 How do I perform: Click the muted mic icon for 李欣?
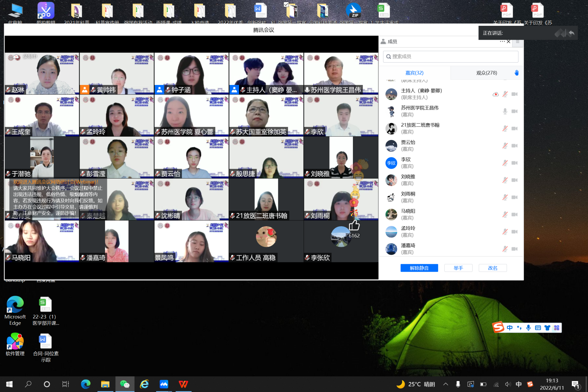click(505, 163)
